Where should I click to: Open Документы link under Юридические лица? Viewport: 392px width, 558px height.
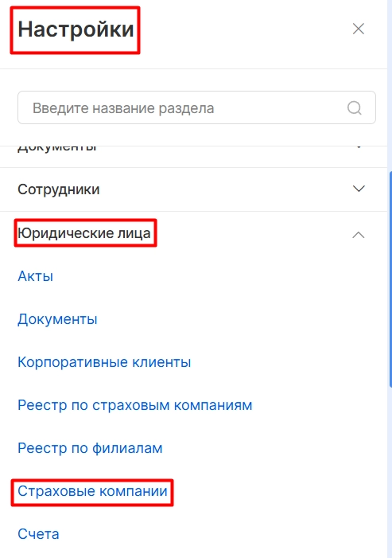pyautogui.click(x=57, y=319)
